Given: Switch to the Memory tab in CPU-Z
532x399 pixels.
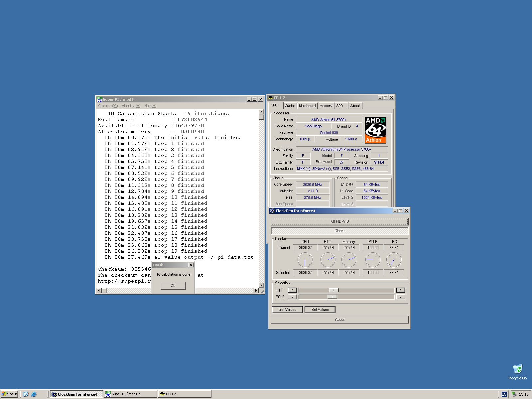Looking at the screenshot, I should [326, 106].
